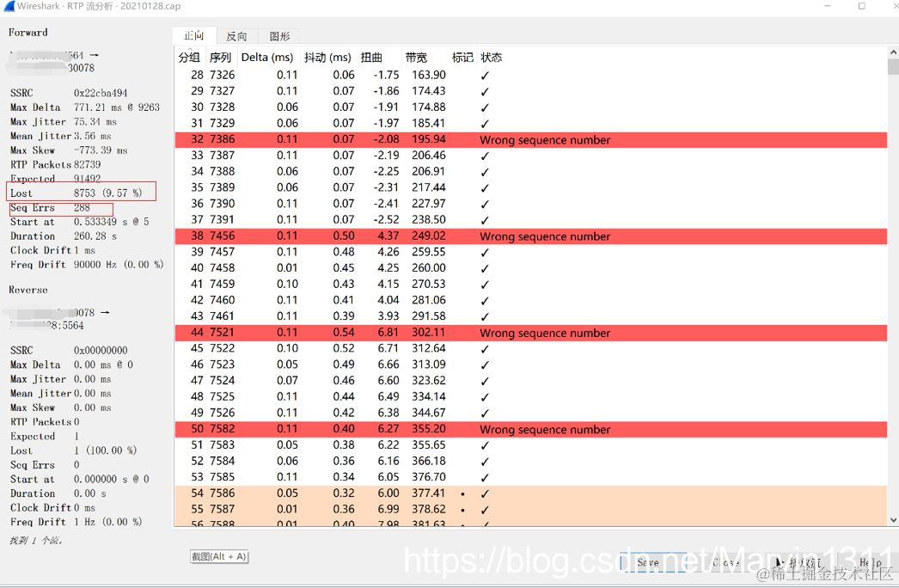This screenshot has width=899, height=588.
Task: Select packet 53 with sequence 7585
Action: pos(531,477)
